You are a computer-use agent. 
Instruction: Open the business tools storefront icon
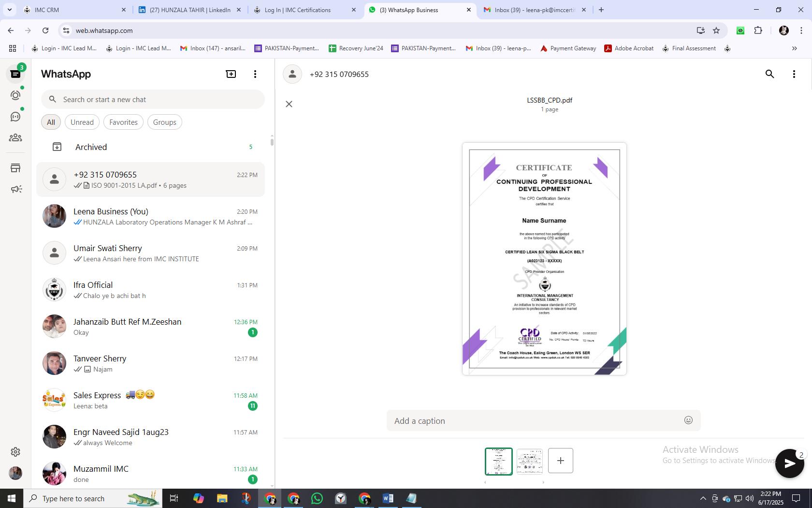pyautogui.click(x=15, y=168)
